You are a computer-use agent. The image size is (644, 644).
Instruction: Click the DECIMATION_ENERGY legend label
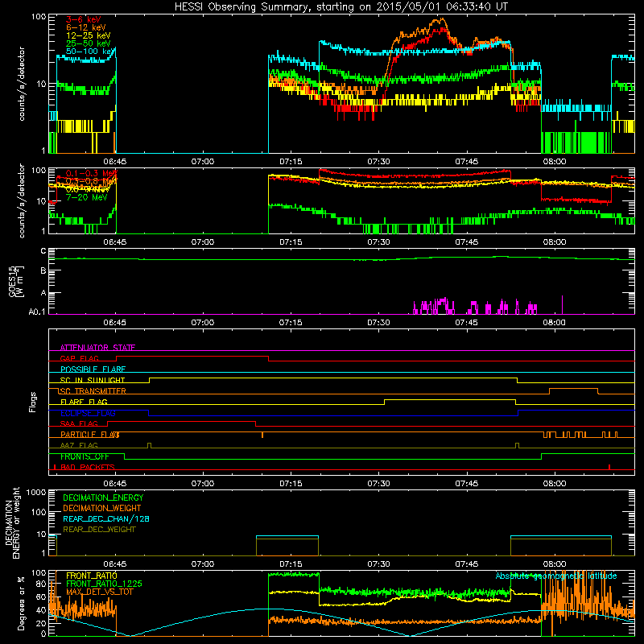(103, 497)
